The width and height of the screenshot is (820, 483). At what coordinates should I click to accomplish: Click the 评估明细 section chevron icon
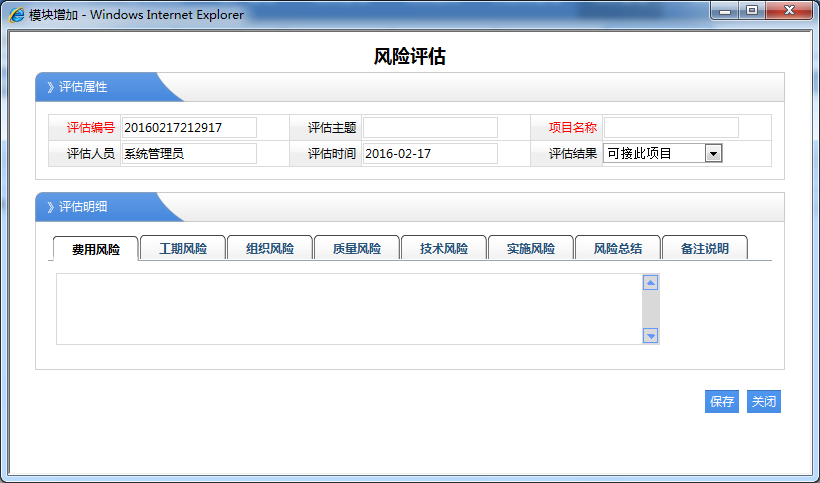[x=50, y=207]
